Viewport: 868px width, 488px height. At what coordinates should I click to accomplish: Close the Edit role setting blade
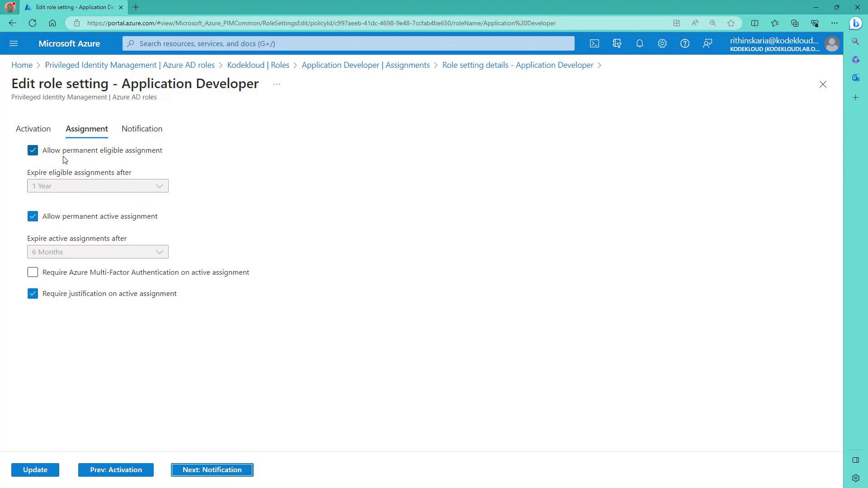(x=823, y=84)
